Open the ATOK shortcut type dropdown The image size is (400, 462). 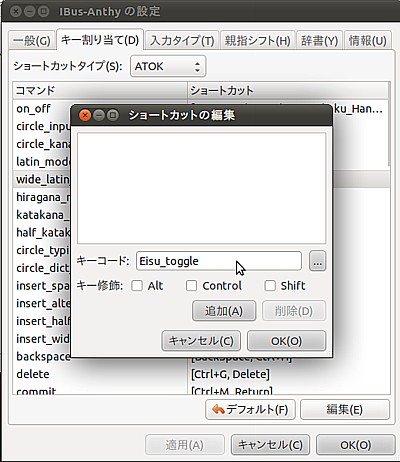click(168, 66)
